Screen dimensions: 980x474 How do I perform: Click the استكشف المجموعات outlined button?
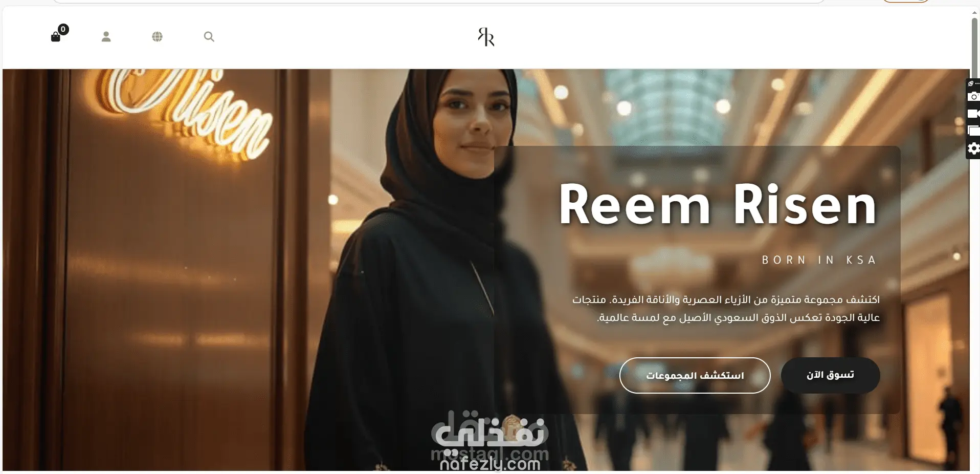(695, 375)
